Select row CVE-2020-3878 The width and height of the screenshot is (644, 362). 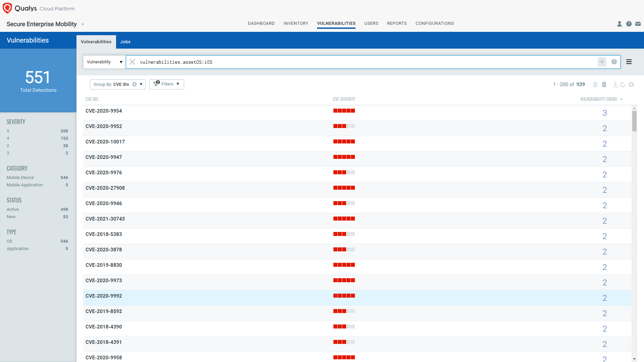point(357,252)
